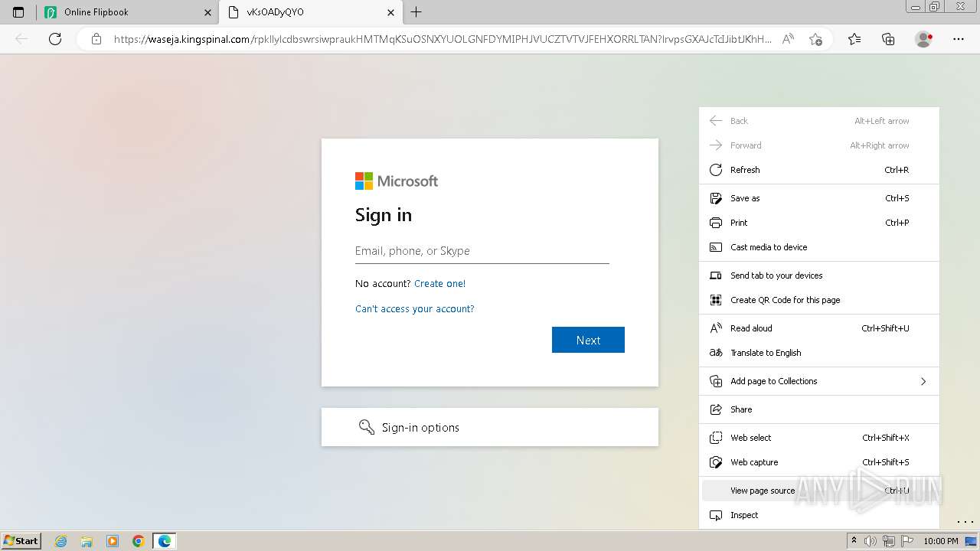
Task: Choose Refresh in context menu
Action: pyautogui.click(x=819, y=170)
